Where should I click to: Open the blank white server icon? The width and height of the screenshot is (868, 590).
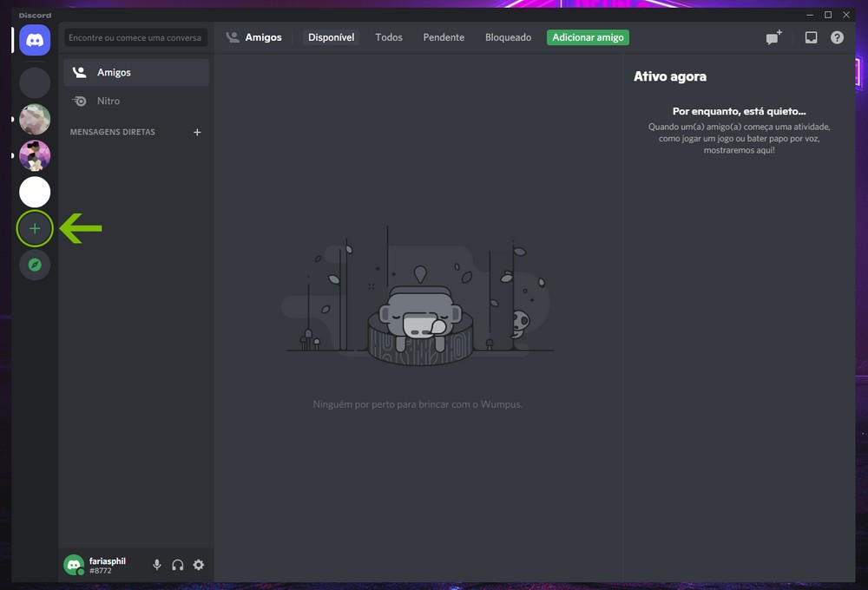(x=35, y=192)
